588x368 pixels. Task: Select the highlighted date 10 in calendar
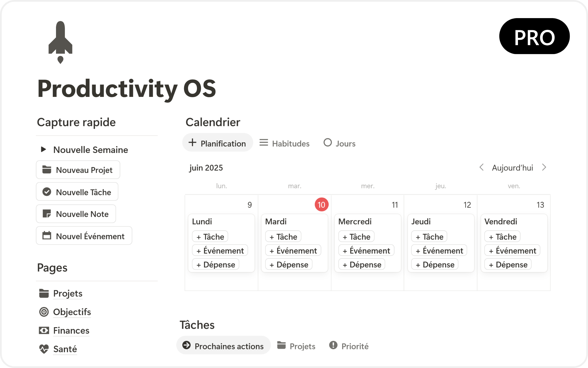click(321, 205)
